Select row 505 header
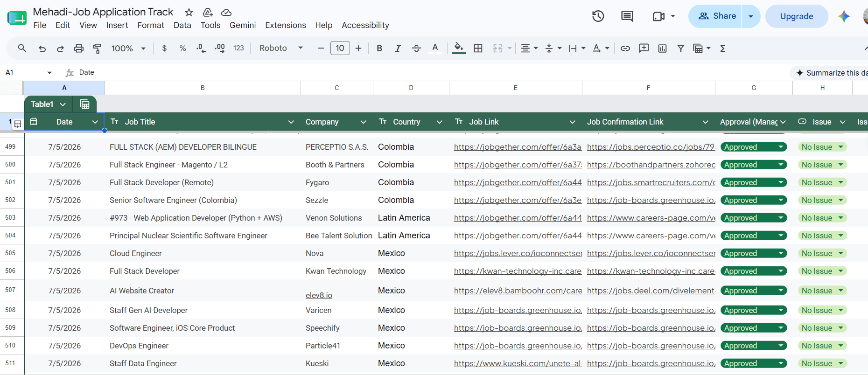 (11, 253)
